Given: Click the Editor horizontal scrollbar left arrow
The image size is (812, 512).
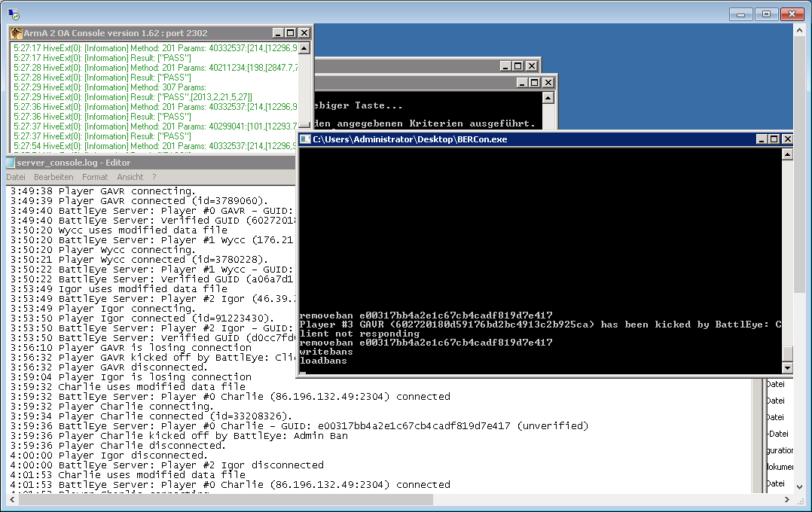Looking at the screenshot, I should coord(12,500).
